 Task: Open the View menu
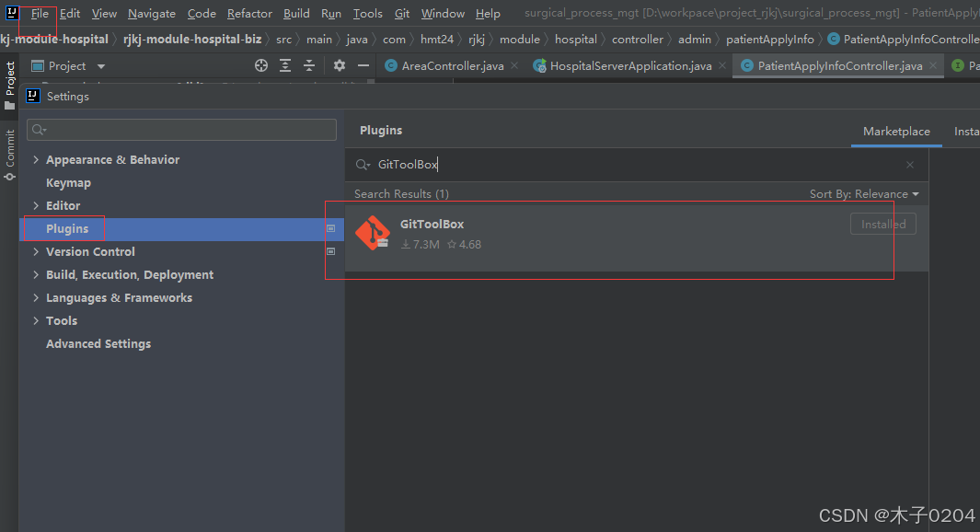[104, 13]
